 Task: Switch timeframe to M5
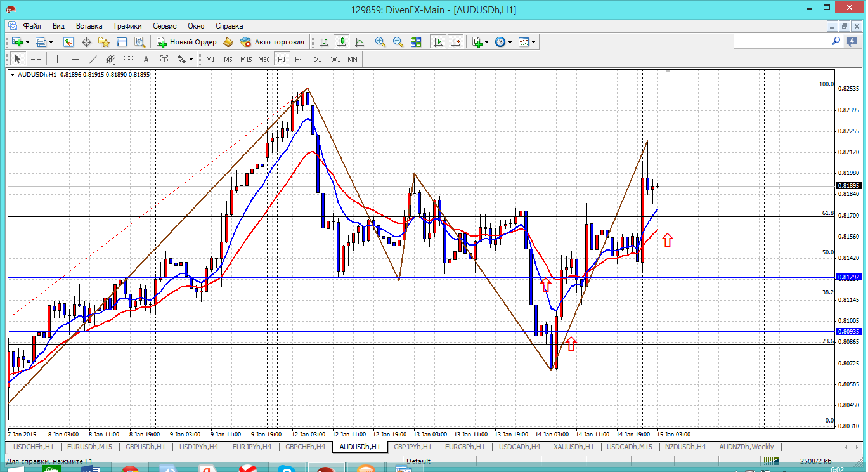point(228,59)
